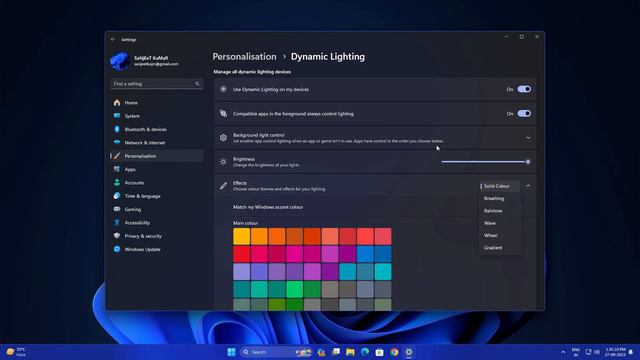Click the taskbar Search box
The width and height of the screenshot is (640, 360).
[x=276, y=352]
